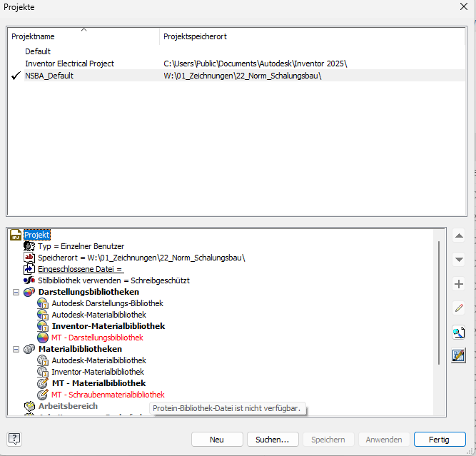
Task: Select the 'Speicherort =' tree entry
Action: [x=141, y=258]
